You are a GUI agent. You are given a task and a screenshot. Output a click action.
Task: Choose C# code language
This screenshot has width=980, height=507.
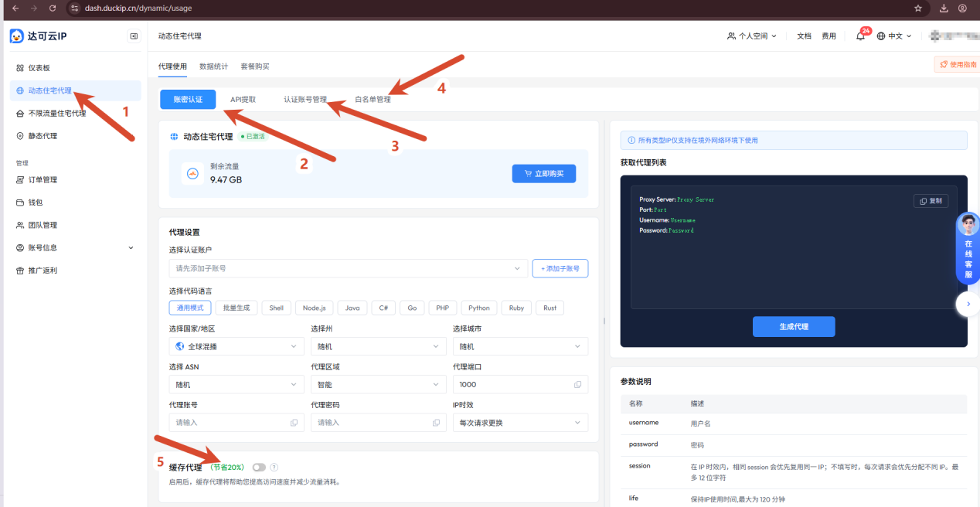tap(383, 308)
